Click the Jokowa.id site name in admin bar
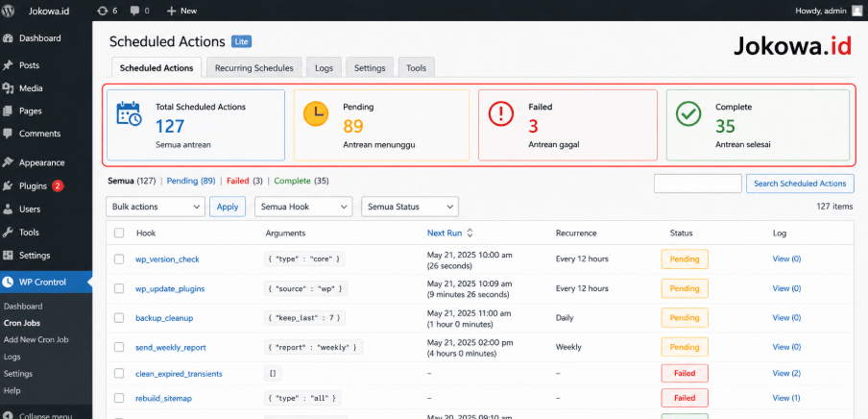Viewport: 868px width, 419px height. click(49, 11)
